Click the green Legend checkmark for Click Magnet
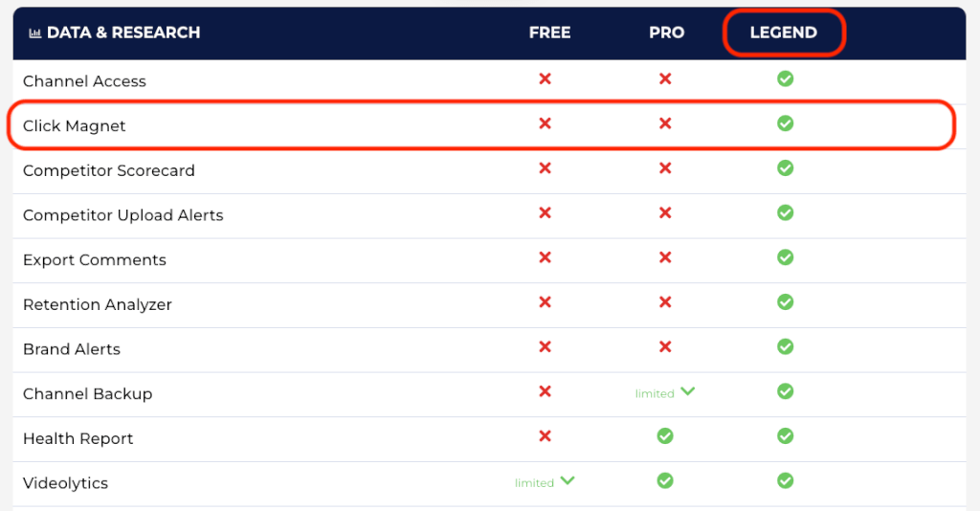 (x=785, y=123)
